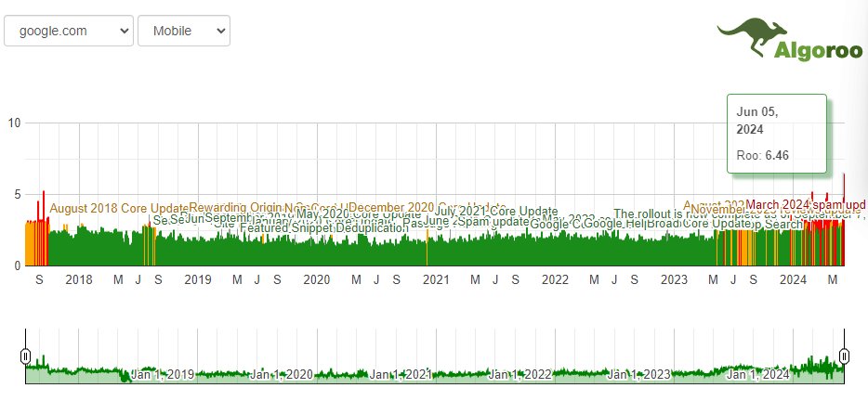Click the Algoroo kangaroo logo
Screen dimensions: 868x401
tap(790, 39)
